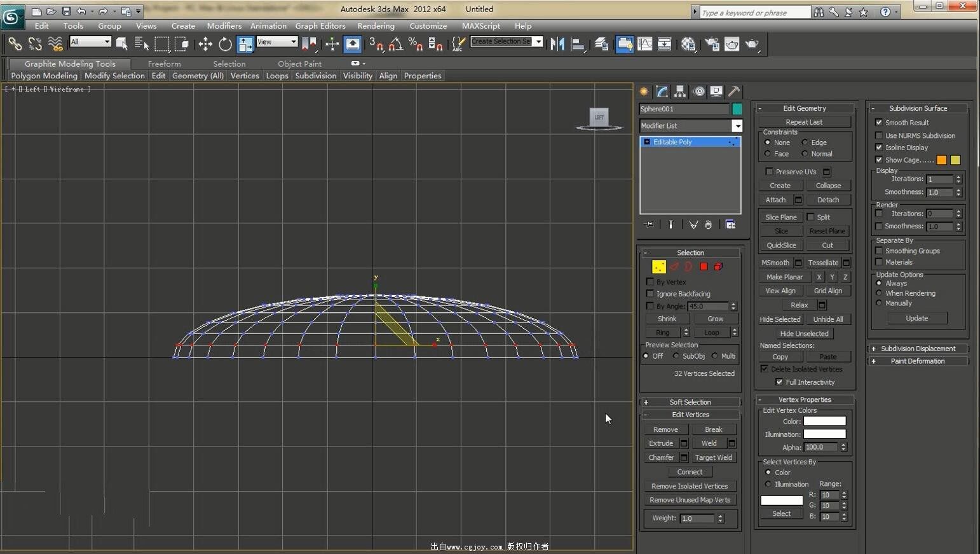Click the Collapse button
The width and height of the screenshot is (980, 554).
(x=828, y=186)
